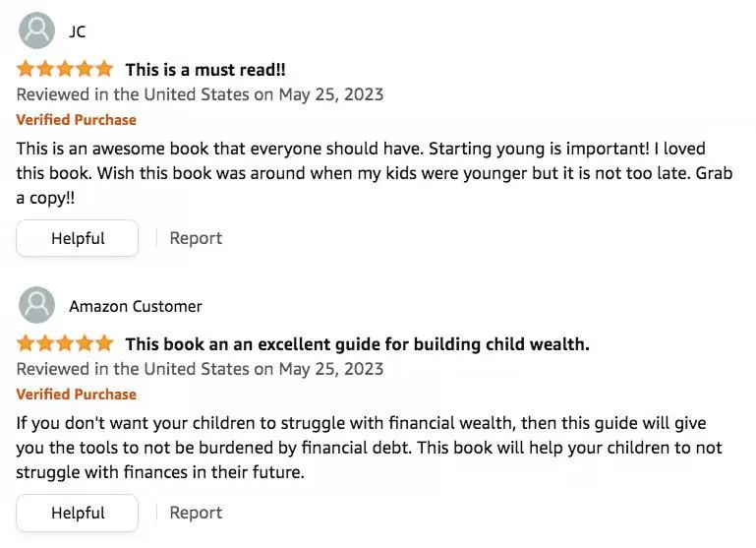756x548 pixels.
Task: Click review text about struggling with financial wealth
Action: point(369,448)
